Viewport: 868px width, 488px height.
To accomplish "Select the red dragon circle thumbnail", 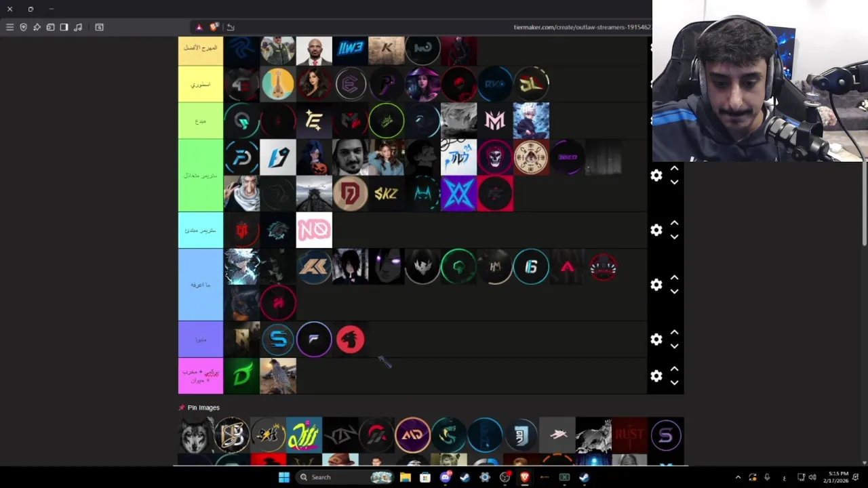I will pos(350,340).
